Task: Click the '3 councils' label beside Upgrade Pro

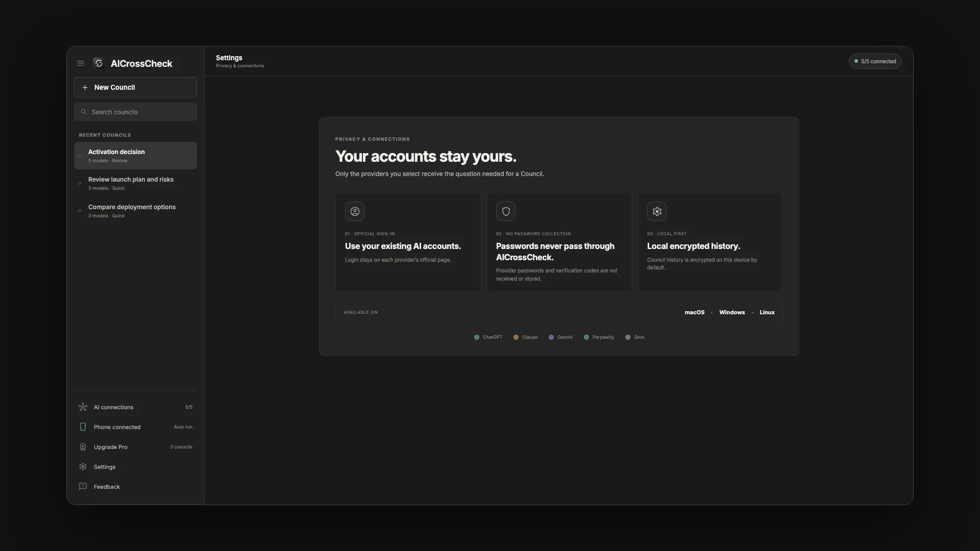Action: point(181,447)
